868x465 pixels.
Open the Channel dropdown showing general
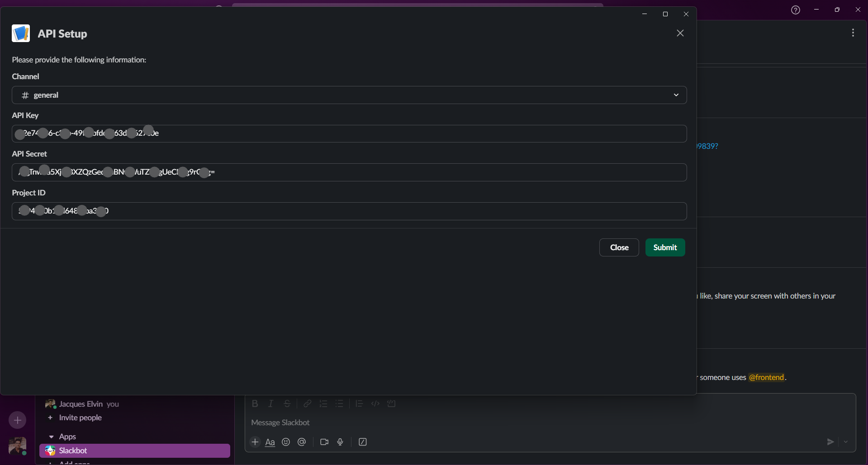[349, 95]
